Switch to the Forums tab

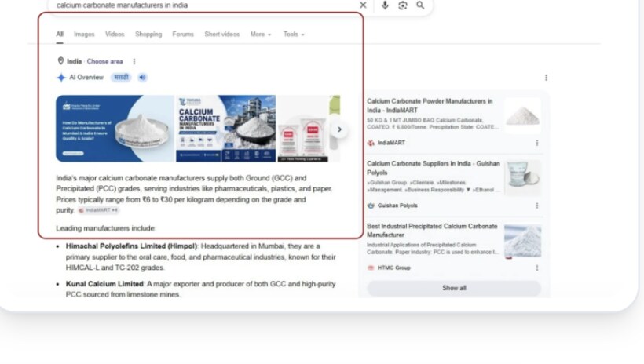click(x=183, y=35)
